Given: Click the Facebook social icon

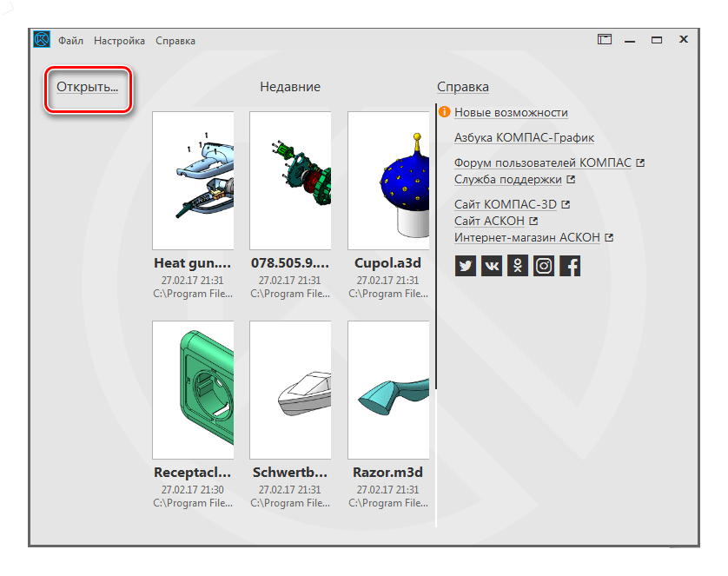Looking at the screenshot, I should click(x=570, y=266).
